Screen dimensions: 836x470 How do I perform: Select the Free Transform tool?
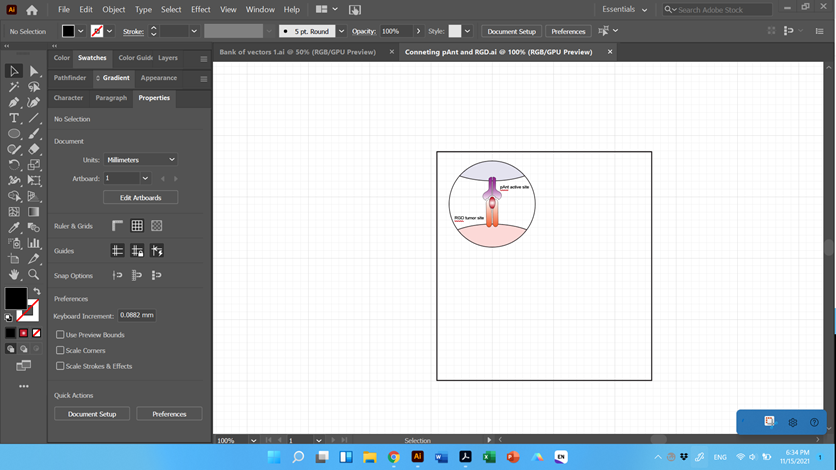point(34,181)
